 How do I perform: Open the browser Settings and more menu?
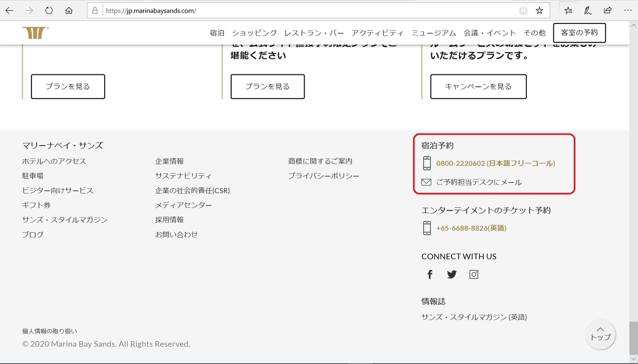pos(627,11)
